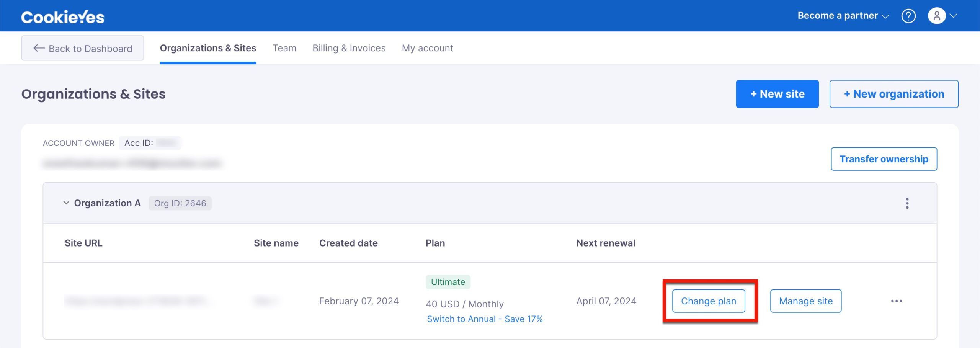980x348 pixels.
Task: Open the Billing & Invoices tab
Action: coord(349,48)
